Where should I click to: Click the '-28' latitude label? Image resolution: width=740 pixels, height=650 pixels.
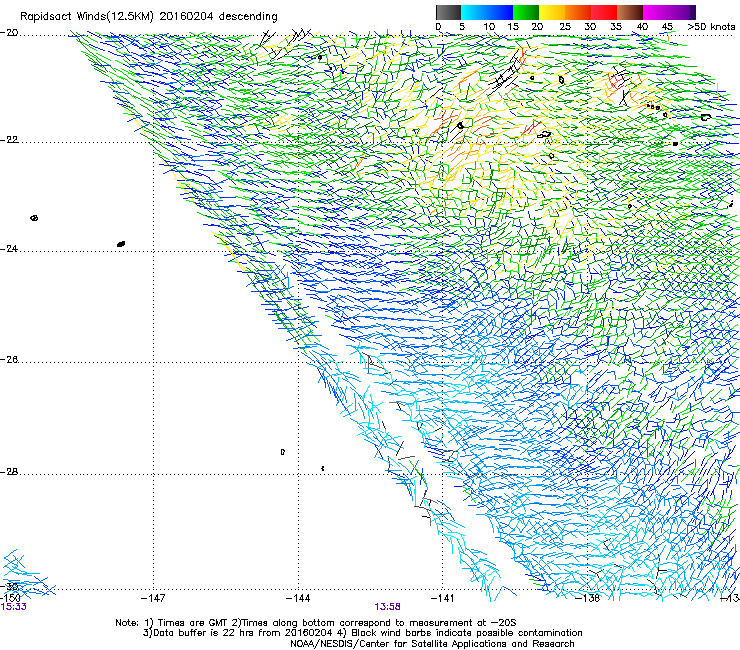click(9, 472)
